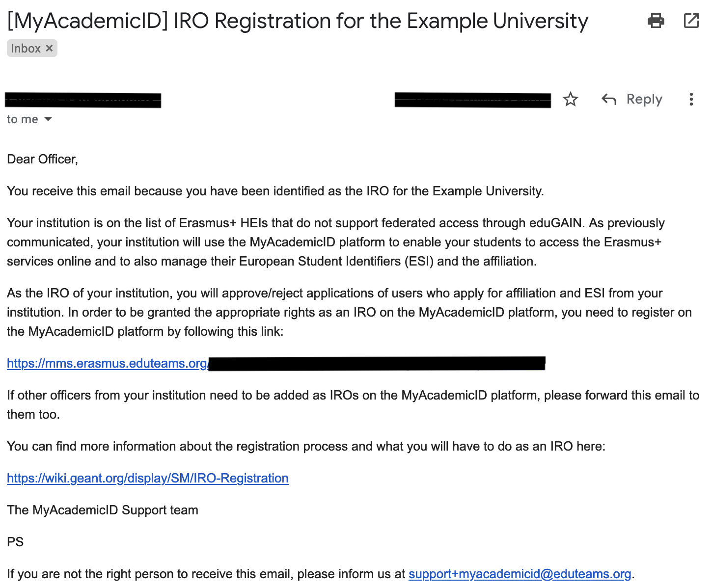The width and height of the screenshot is (712, 588).
Task: Star this email message
Action: pos(570,100)
